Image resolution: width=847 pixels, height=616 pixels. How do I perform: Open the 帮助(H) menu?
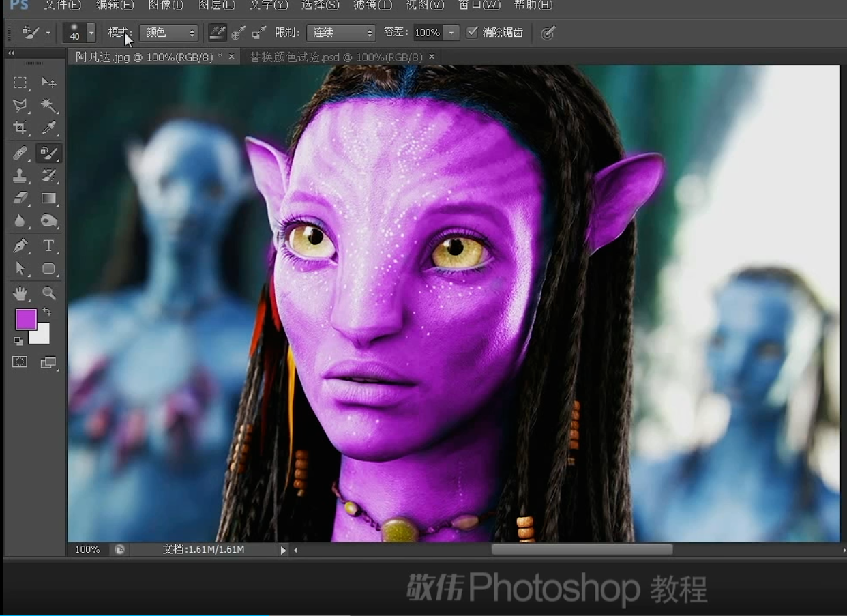pos(533,5)
